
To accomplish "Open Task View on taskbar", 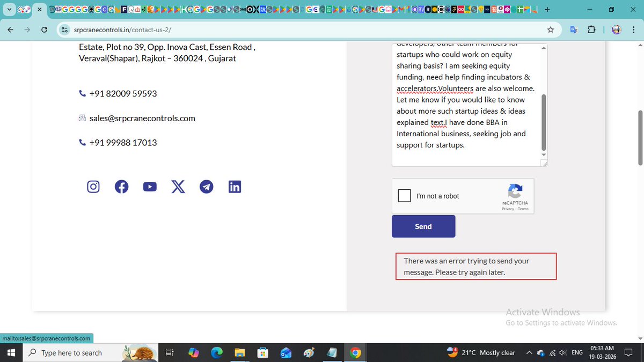I will [x=169, y=352].
